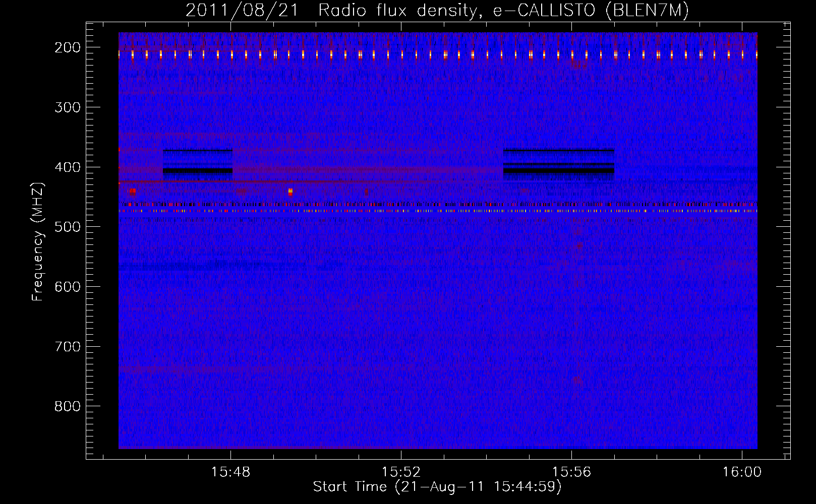This screenshot has width=816, height=504.
Task: Click the 16:00 time tick label
Action: pyautogui.click(x=742, y=472)
